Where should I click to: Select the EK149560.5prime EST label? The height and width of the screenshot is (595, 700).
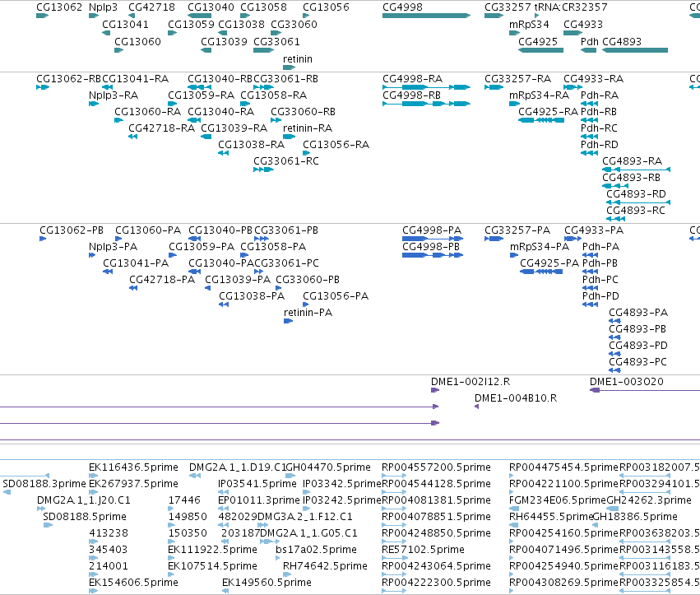coord(267,583)
